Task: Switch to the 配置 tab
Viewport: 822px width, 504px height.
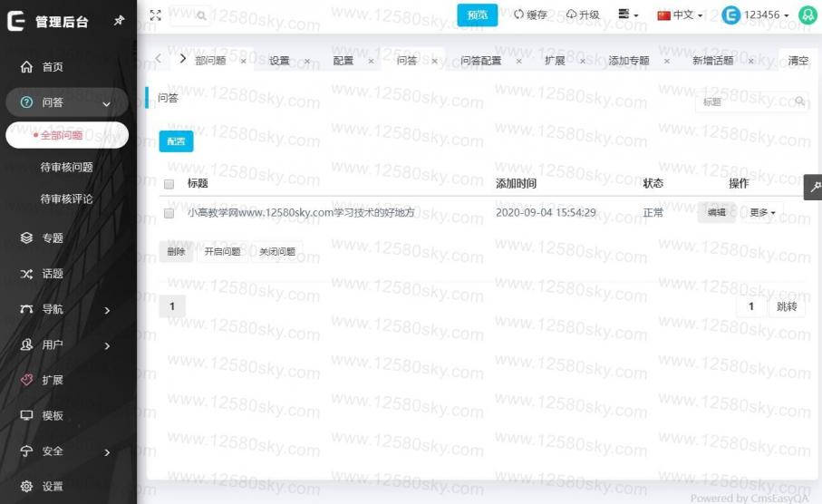Action: [x=343, y=61]
